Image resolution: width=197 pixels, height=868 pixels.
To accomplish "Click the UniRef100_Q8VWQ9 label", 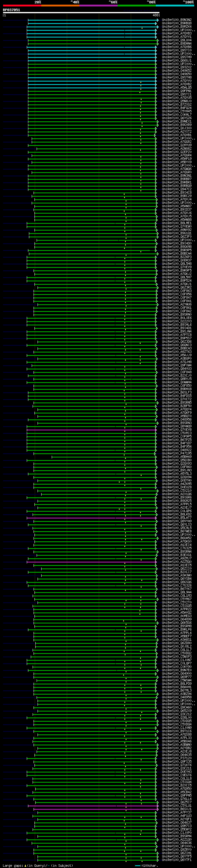I will (x=176, y=426).
